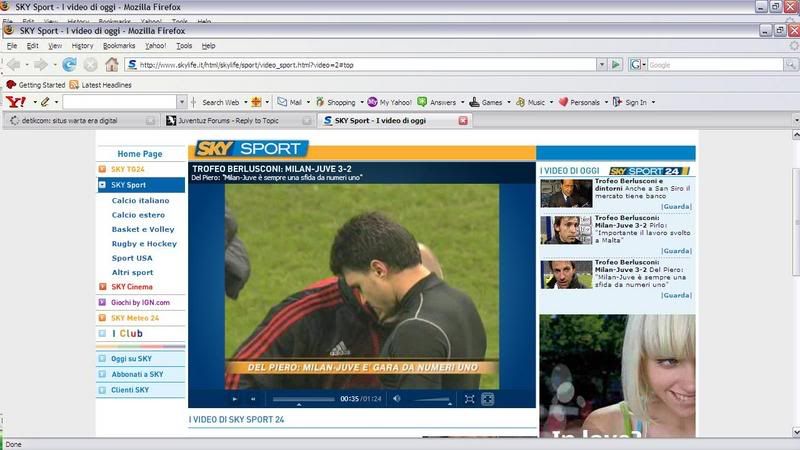This screenshot has width=800, height=450.
Task: Click the Yahoo toolbar search field
Action: coord(120,102)
